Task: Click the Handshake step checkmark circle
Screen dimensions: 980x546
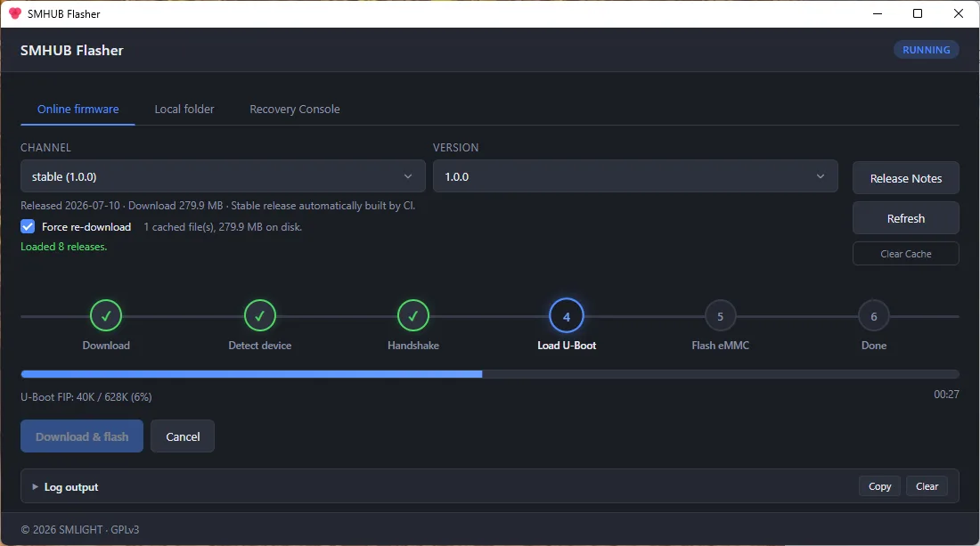Action: click(x=413, y=316)
